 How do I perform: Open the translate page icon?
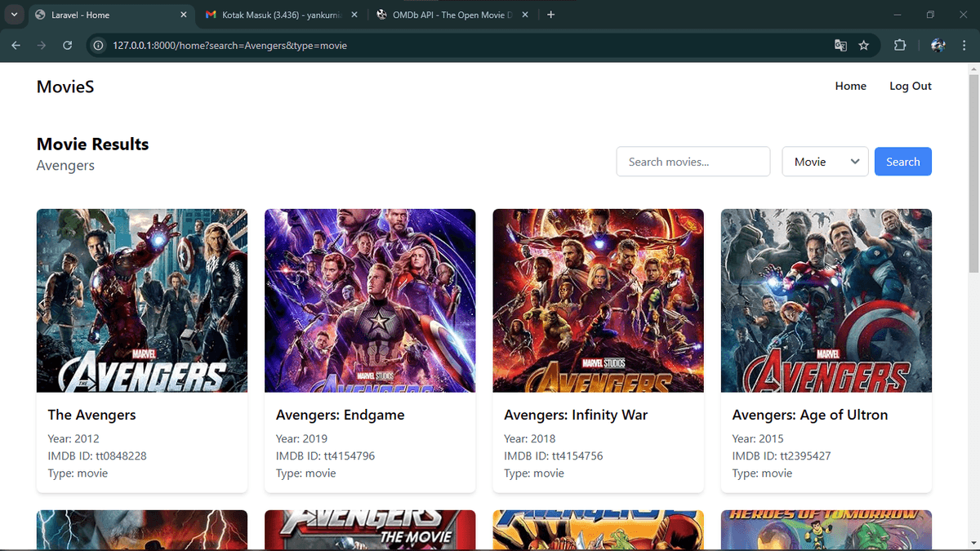(x=840, y=46)
